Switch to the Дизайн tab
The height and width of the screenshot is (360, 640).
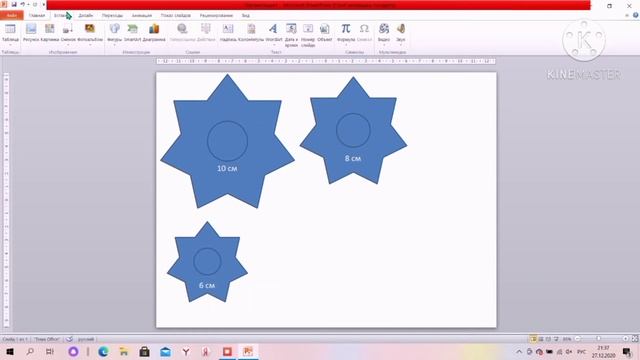coord(86,16)
